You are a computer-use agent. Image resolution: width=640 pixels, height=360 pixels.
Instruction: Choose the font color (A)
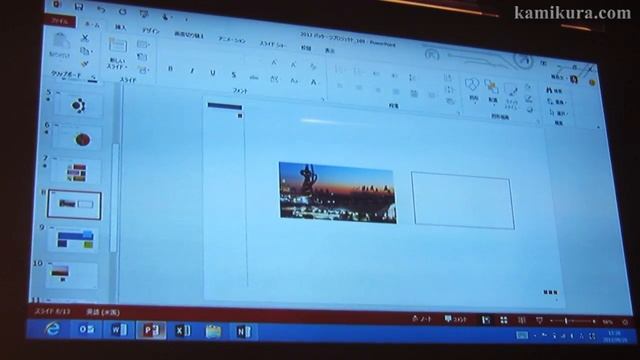313,83
